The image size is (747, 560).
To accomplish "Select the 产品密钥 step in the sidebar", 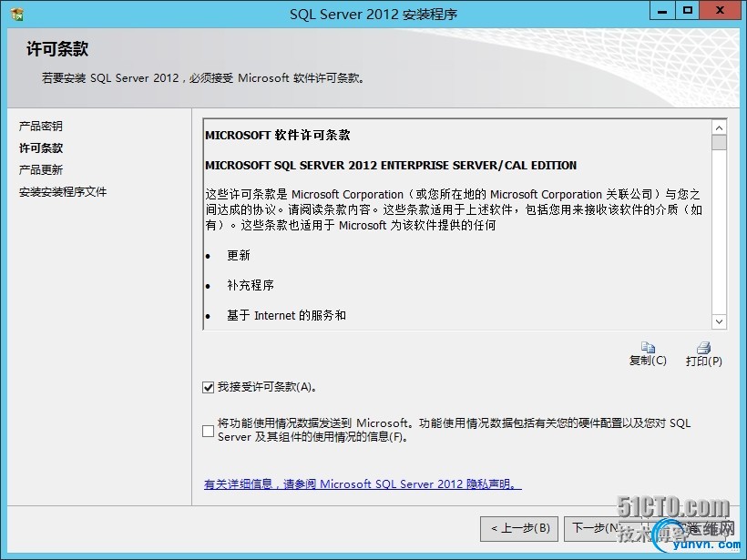I will (40, 127).
